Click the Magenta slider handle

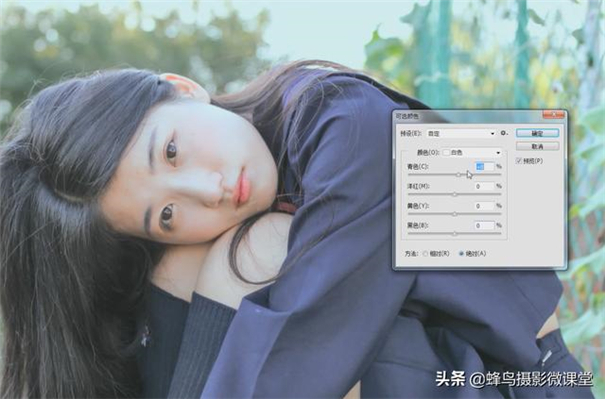coord(455,194)
